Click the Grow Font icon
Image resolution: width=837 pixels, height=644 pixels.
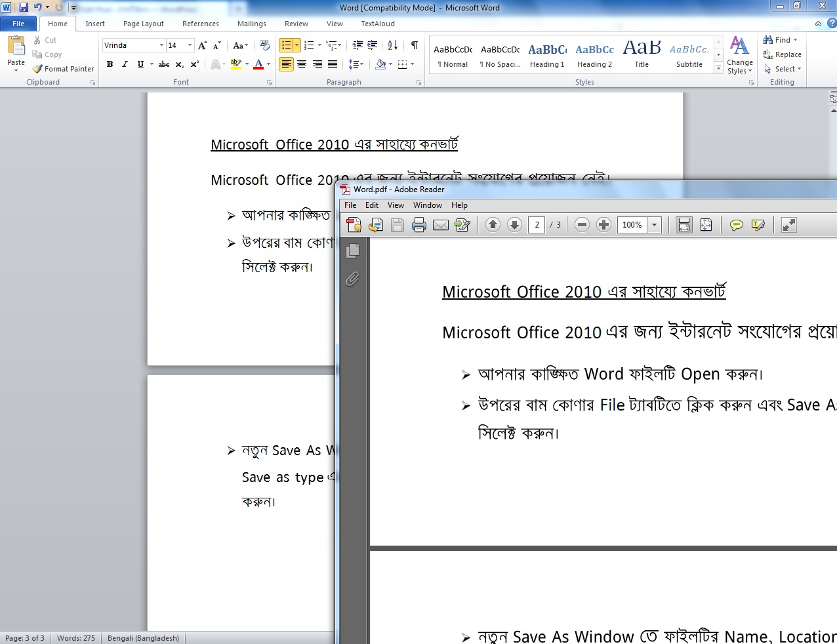click(x=203, y=45)
